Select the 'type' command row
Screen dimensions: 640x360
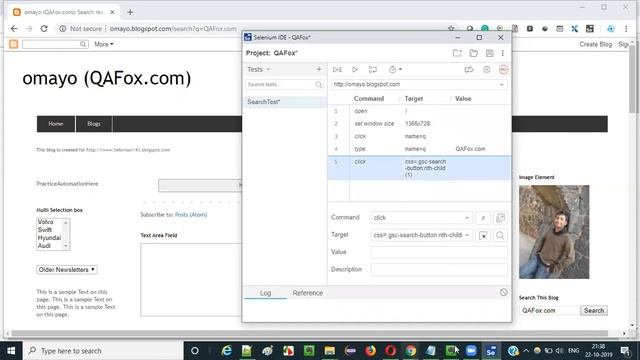click(x=419, y=149)
